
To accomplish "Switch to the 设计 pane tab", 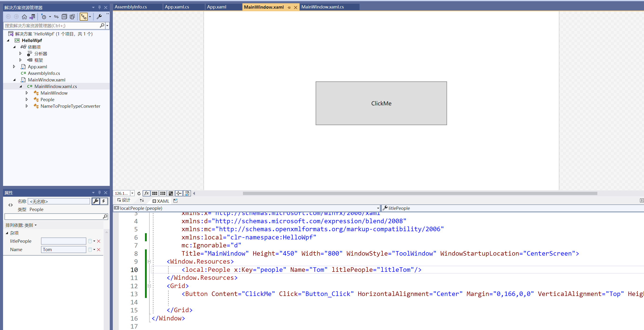I will click(124, 200).
